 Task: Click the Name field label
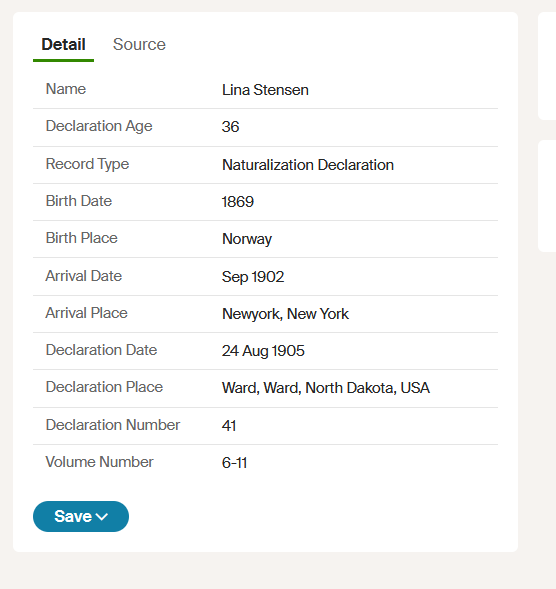pos(66,89)
